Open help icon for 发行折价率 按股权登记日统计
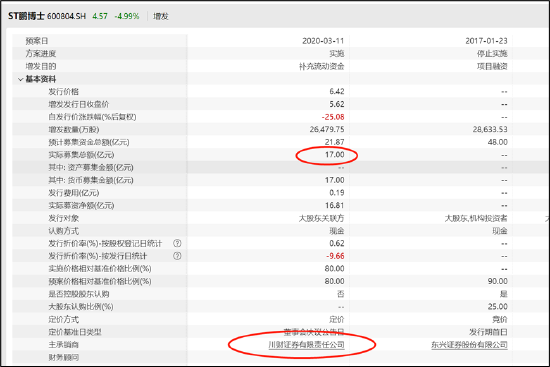This screenshot has width=550, height=367. (177, 243)
